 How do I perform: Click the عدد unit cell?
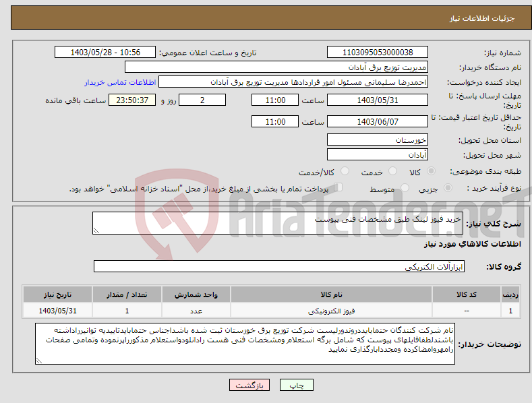196,311
